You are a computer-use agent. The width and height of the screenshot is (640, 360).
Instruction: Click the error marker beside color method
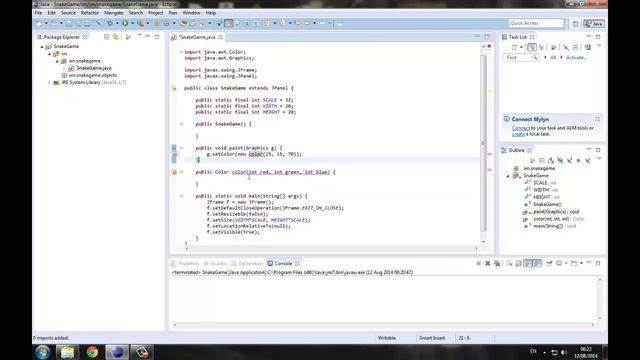point(174,172)
